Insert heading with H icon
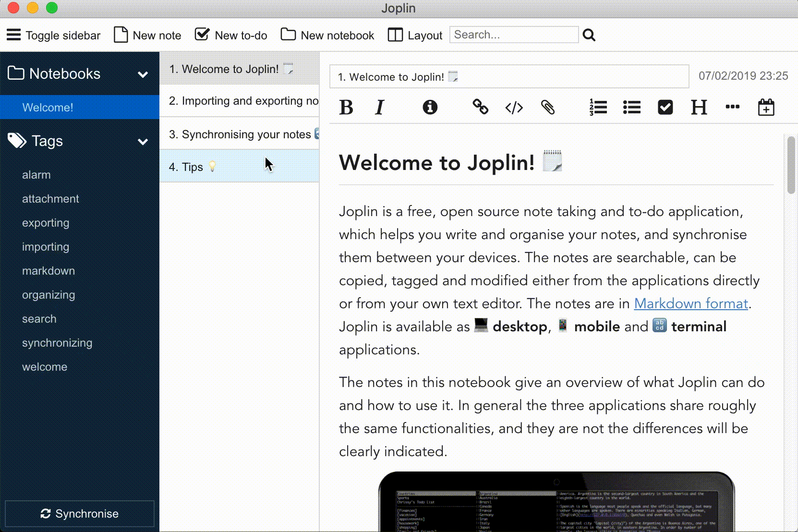Viewport: 798px width, 532px height. click(x=699, y=108)
